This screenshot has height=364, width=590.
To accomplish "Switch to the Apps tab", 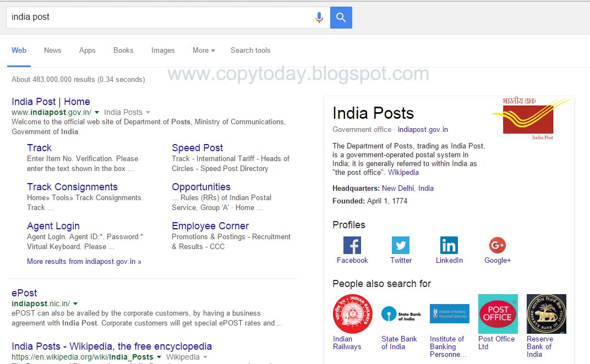I will [88, 51].
